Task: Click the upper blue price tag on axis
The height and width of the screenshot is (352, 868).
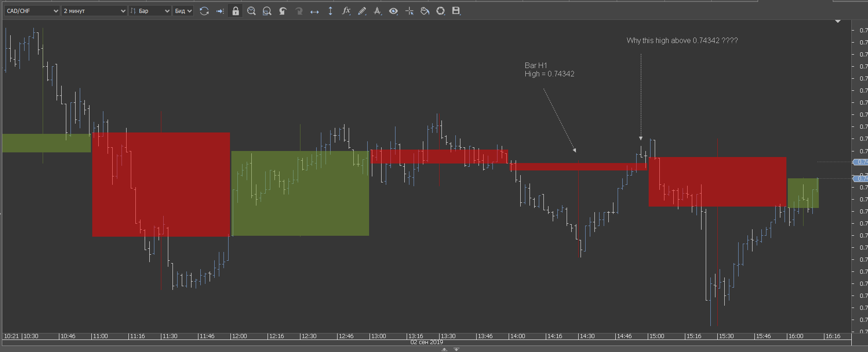Action: [861, 162]
